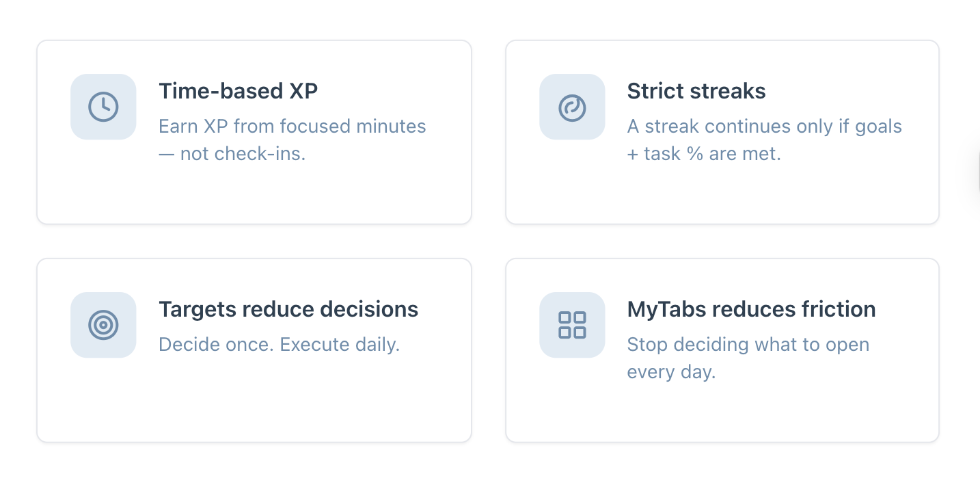This screenshot has width=980, height=487.
Task: Select the MyTabs reduces friction card
Action: pyautogui.click(x=722, y=350)
